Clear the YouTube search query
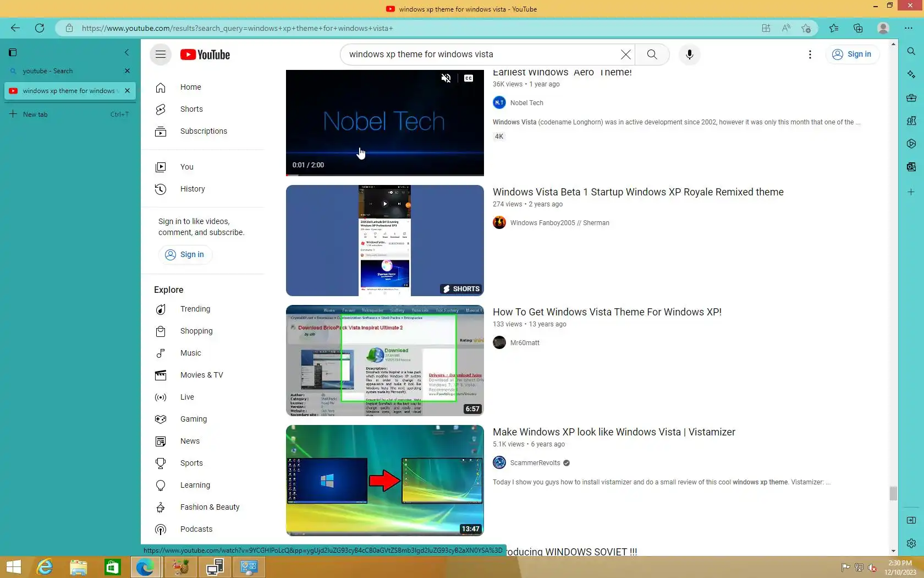The image size is (924, 578). click(625, 54)
